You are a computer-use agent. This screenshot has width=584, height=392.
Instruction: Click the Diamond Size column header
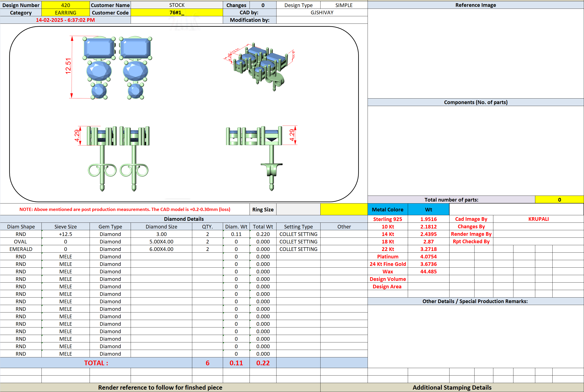tap(161, 227)
